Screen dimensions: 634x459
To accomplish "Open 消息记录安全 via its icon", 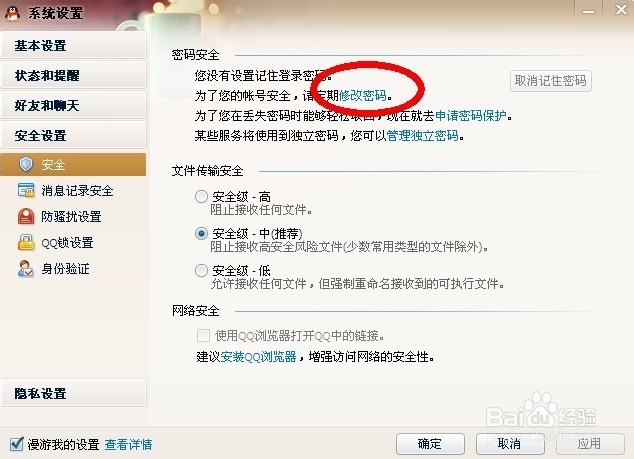I will [x=26, y=190].
